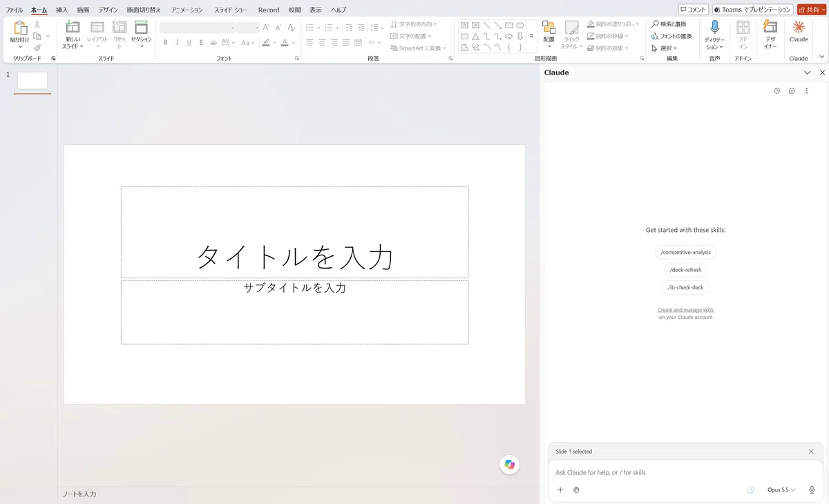Open the font color picker (A)

[x=285, y=43]
